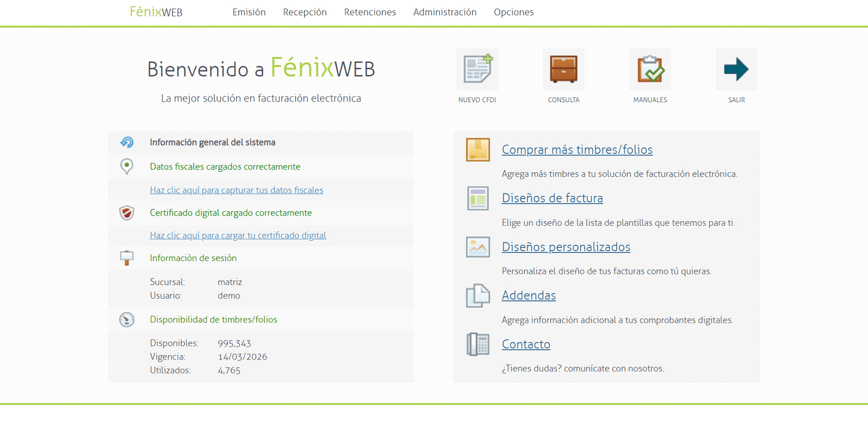The height and width of the screenshot is (423, 868).
Task: Click the telephone icon beside Contacto
Action: (x=478, y=344)
